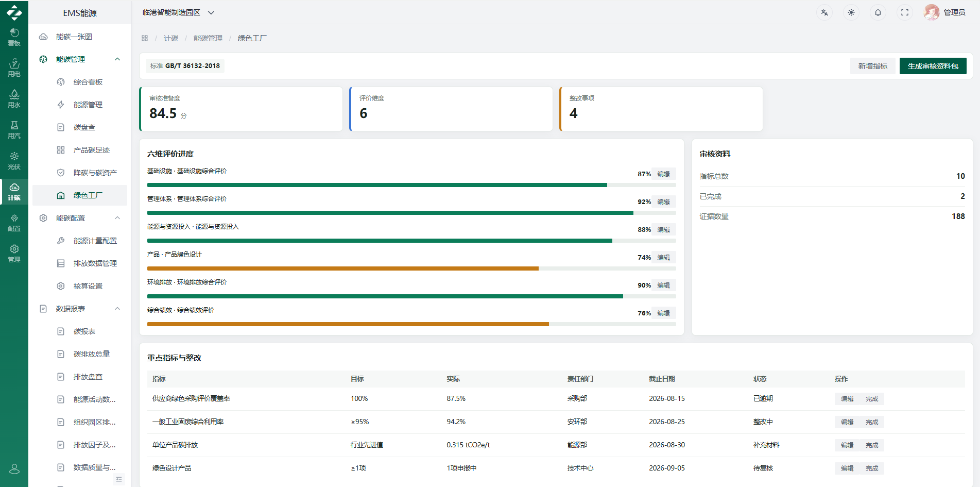Edit 管理体系综合评价 dimension
Screen dimensions: 980x487
(x=663, y=202)
